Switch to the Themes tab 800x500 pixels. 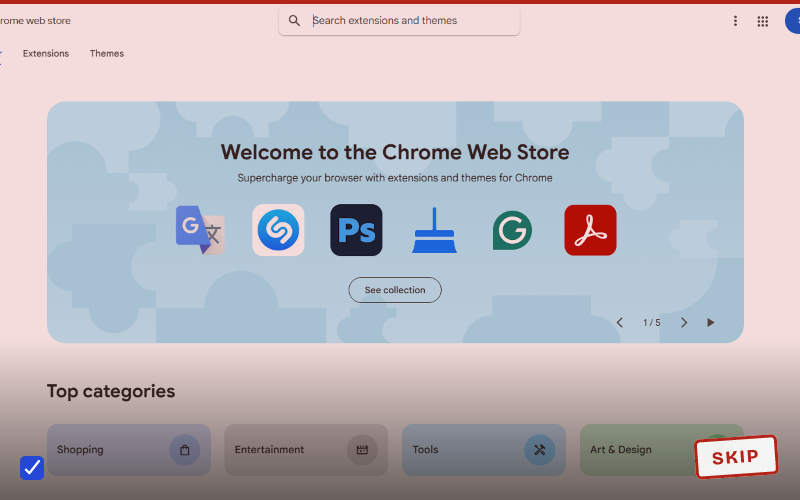(x=107, y=54)
